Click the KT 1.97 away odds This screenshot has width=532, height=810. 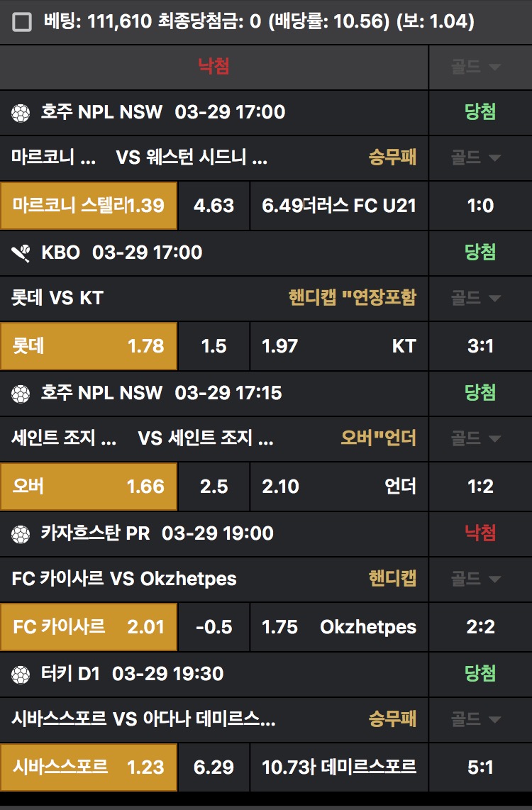point(338,346)
